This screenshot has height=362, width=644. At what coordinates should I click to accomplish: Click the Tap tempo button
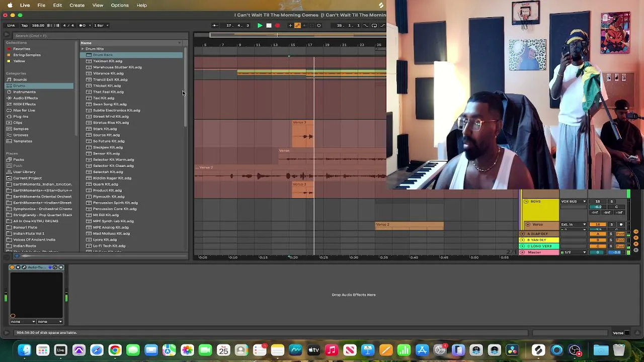(x=24, y=25)
